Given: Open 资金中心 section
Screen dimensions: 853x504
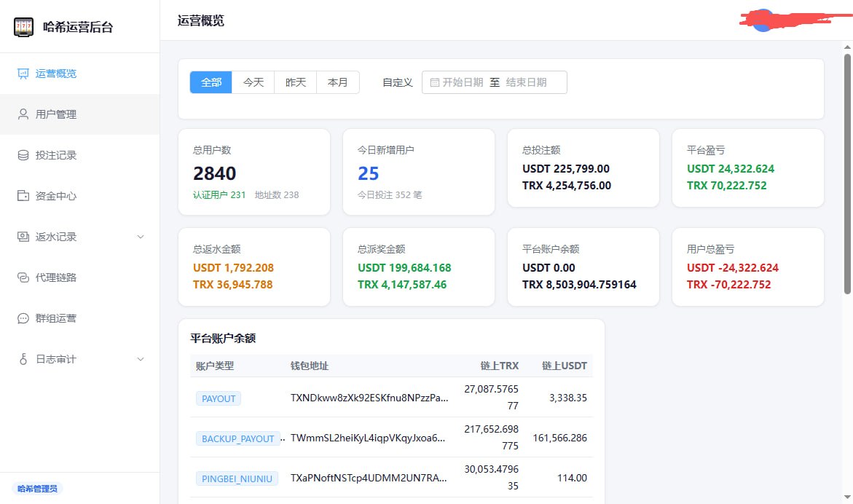Looking at the screenshot, I should tap(80, 196).
